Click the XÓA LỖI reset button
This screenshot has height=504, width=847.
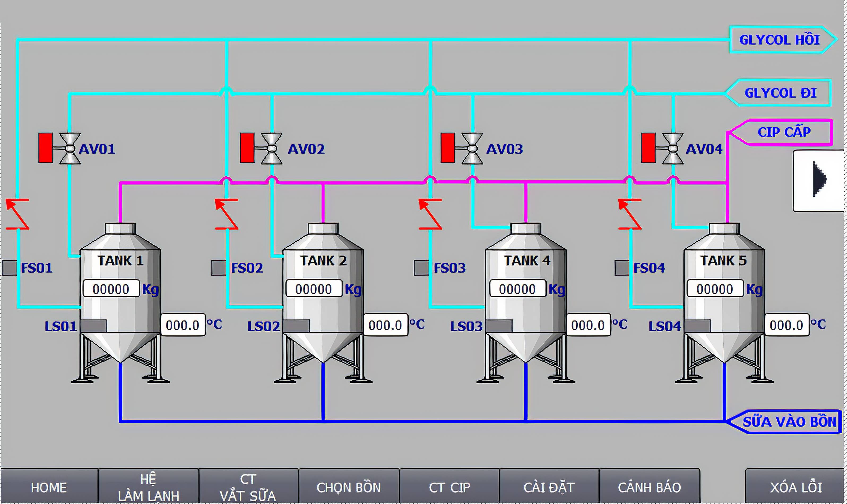(x=795, y=486)
